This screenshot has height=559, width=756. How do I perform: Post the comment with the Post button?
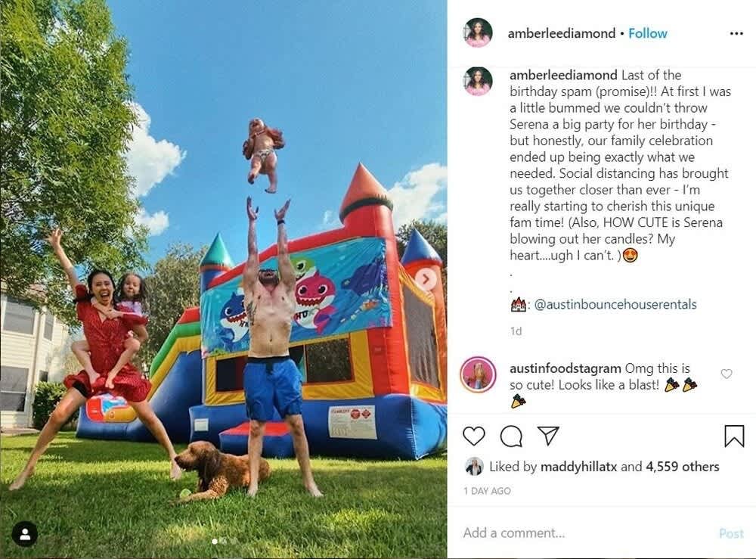[x=731, y=533]
